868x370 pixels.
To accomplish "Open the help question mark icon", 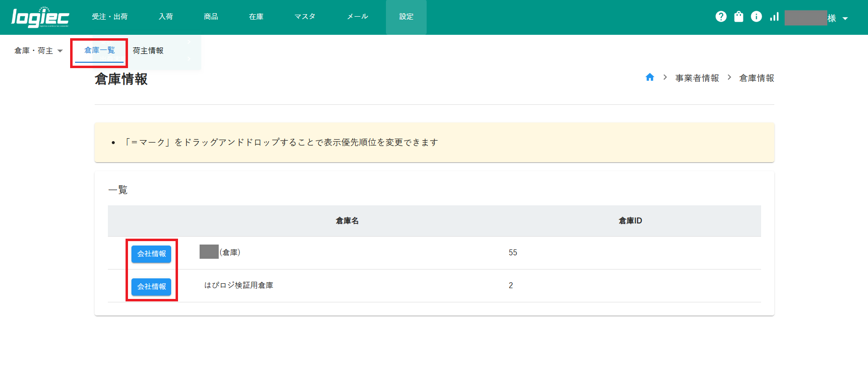I will 721,17.
